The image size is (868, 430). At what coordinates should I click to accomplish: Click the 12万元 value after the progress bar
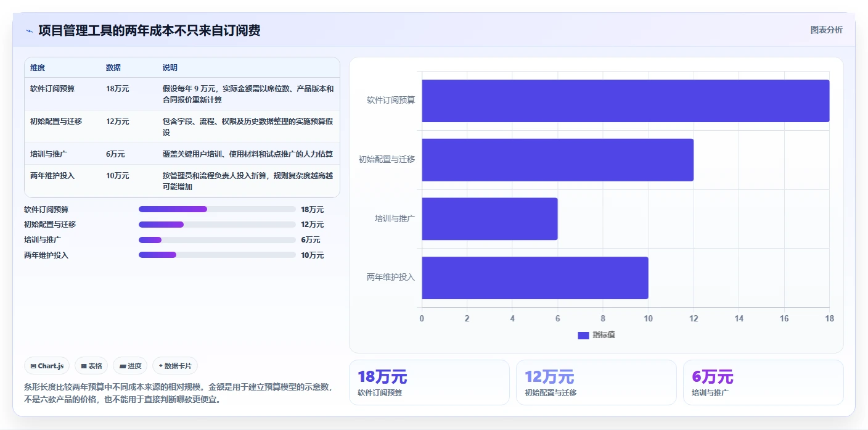[313, 225]
